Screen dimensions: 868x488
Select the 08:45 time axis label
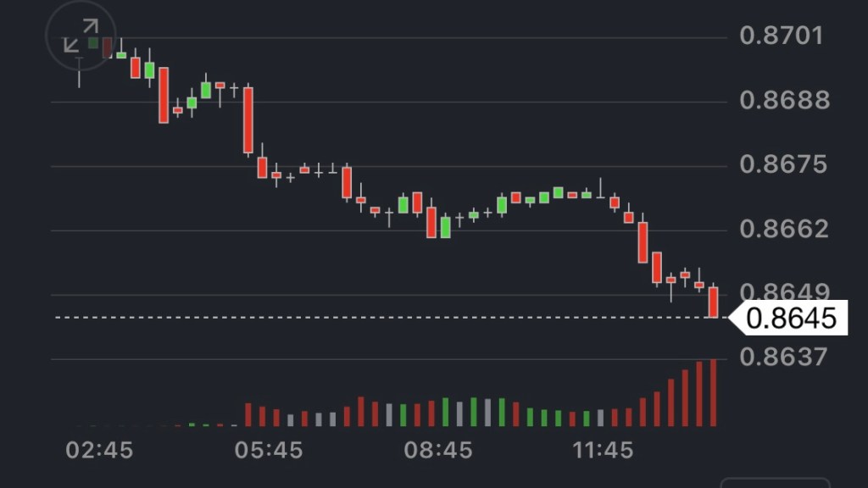pyautogui.click(x=438, y=450)
